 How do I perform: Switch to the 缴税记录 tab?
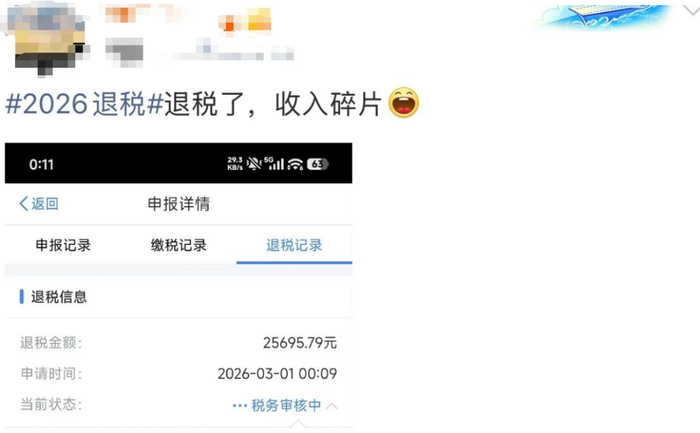tap(179, 245)
